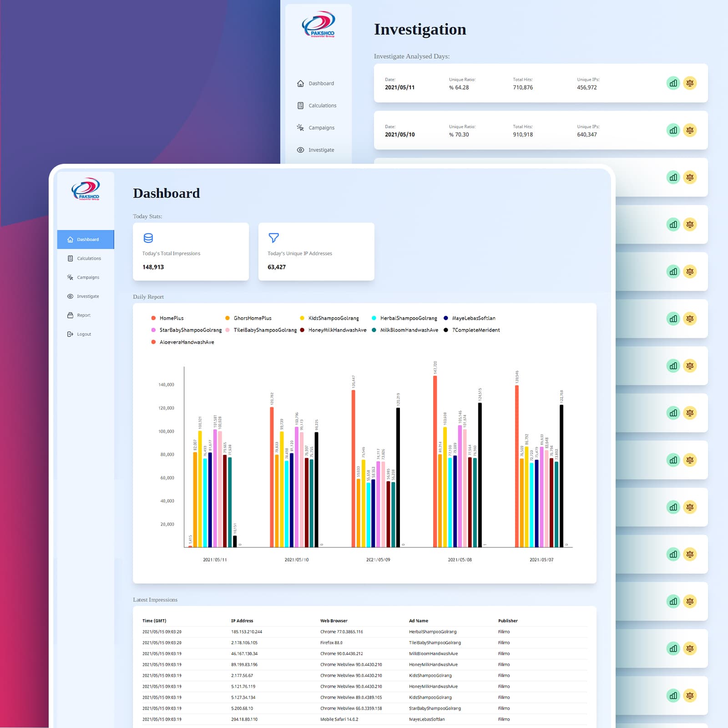The height and width of the screenshot is (728, 728).
Task: Toggle HerbalShampooGolrang series in legend
Action: coord(404,318)
